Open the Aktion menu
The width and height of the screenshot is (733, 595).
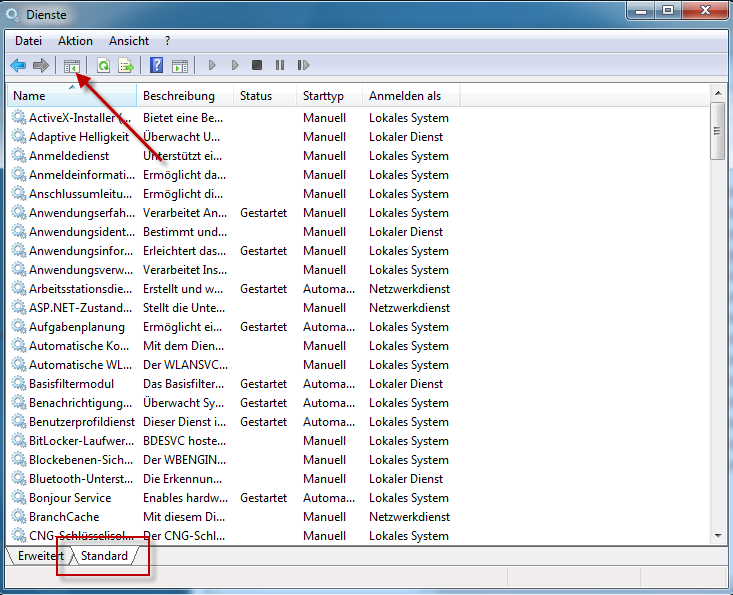tap(75, 41)
